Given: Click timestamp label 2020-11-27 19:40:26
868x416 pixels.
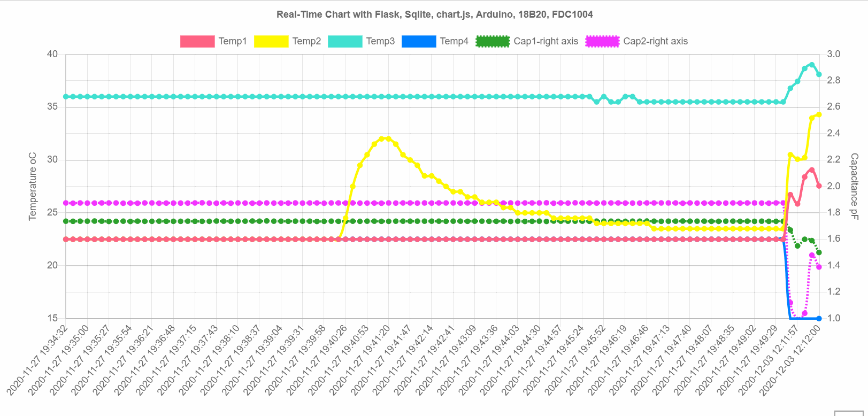Looking at the screenshot, I should coord(317,360).
